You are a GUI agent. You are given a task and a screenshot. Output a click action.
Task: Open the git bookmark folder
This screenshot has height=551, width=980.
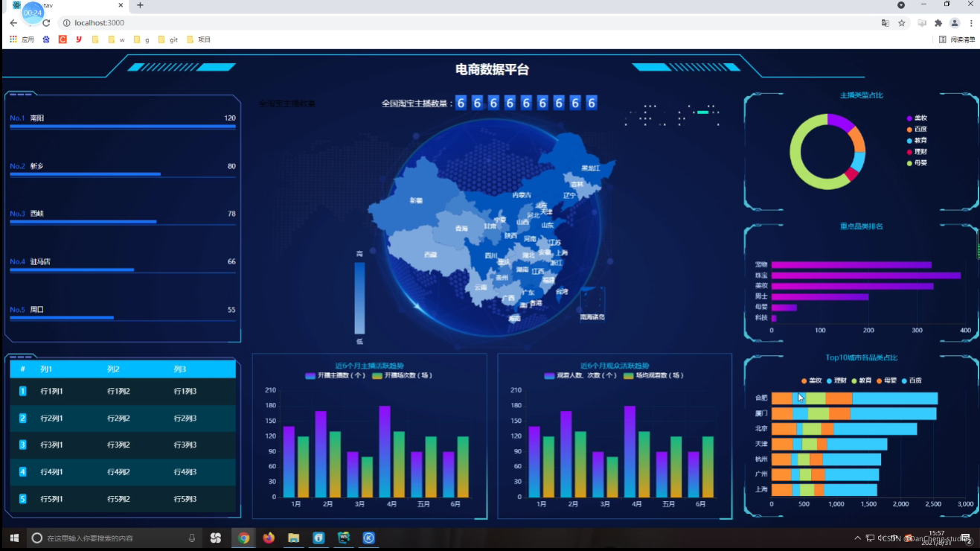(168, 39)
